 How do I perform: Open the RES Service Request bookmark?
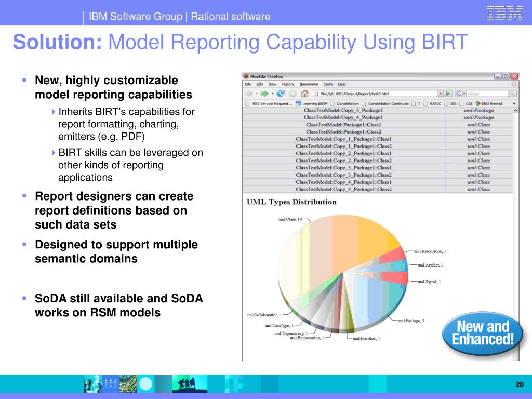269,103
